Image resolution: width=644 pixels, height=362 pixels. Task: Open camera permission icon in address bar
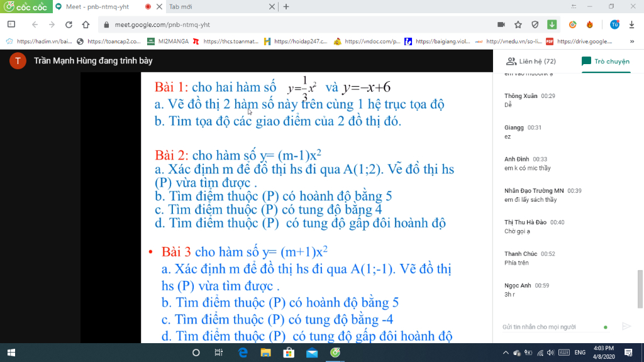(x=501, y=25)
